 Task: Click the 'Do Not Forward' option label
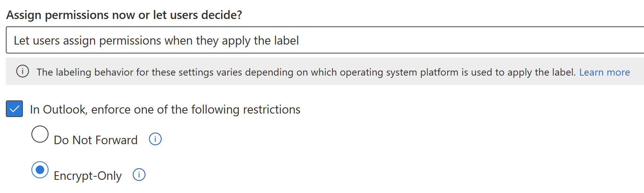(x=95, y=140)
